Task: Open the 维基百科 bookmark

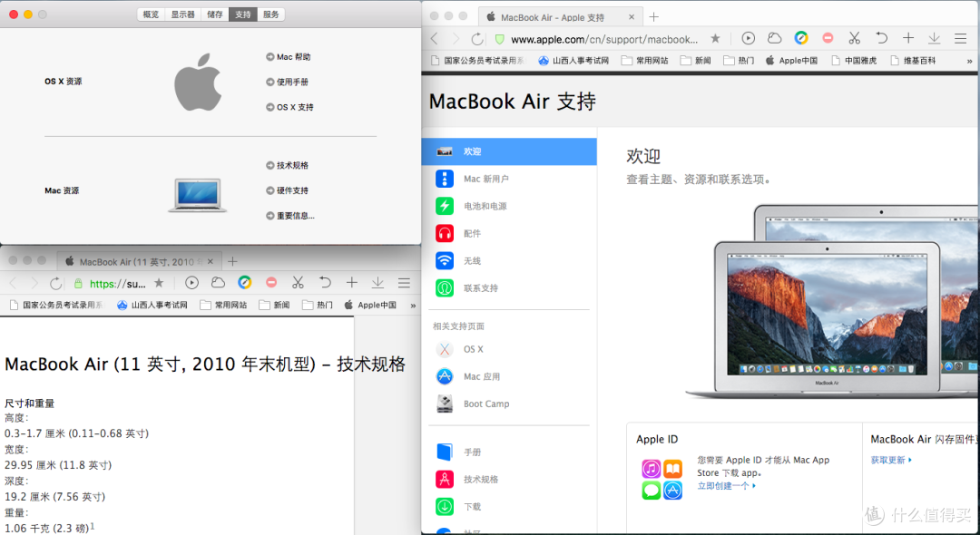Action: pos(913,61)
